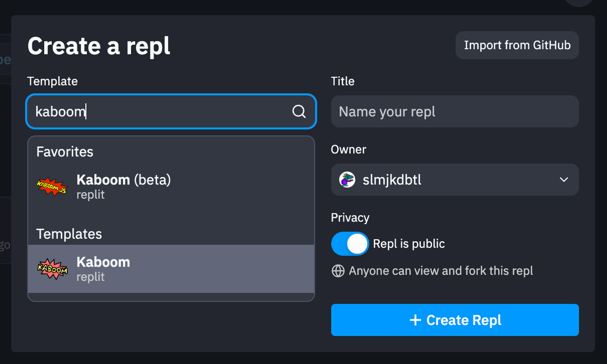Click the Kaboom logo under Templates
The width and height of the screenshot is (607, 364).
tap(52, 269)
